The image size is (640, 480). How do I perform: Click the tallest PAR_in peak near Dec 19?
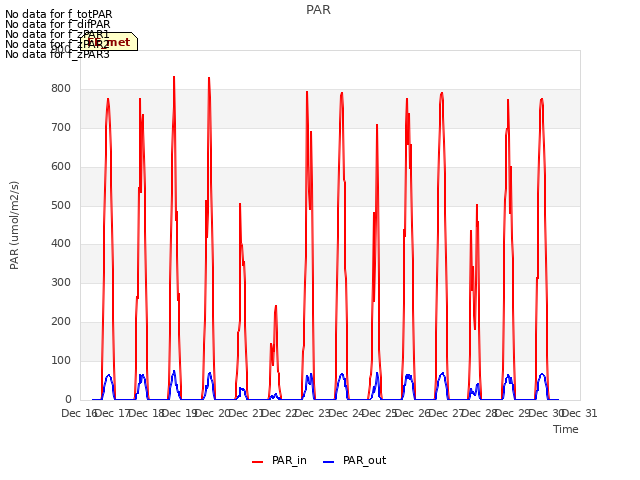click(x=174, y=77)
